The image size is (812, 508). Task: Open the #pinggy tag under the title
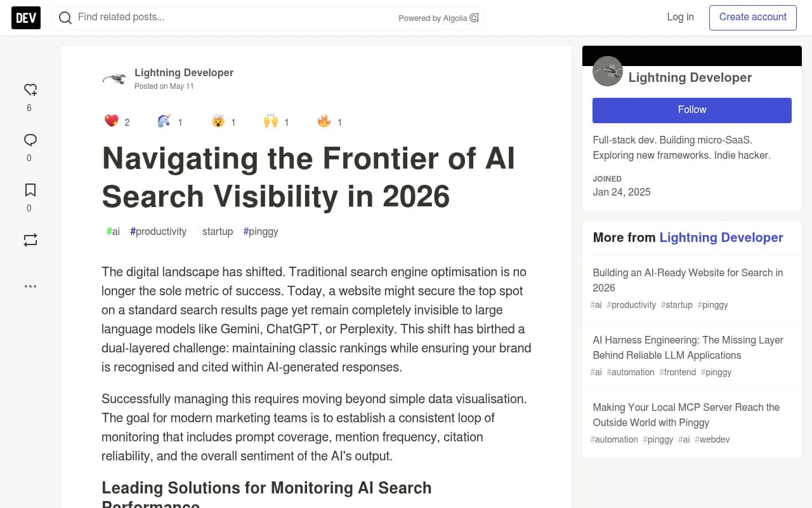coord(261,231)
